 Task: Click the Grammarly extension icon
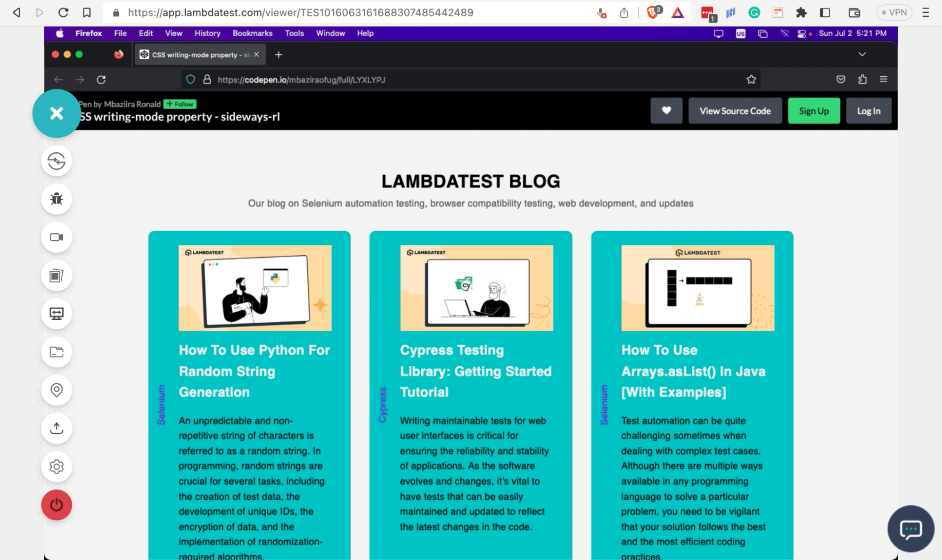754,13
